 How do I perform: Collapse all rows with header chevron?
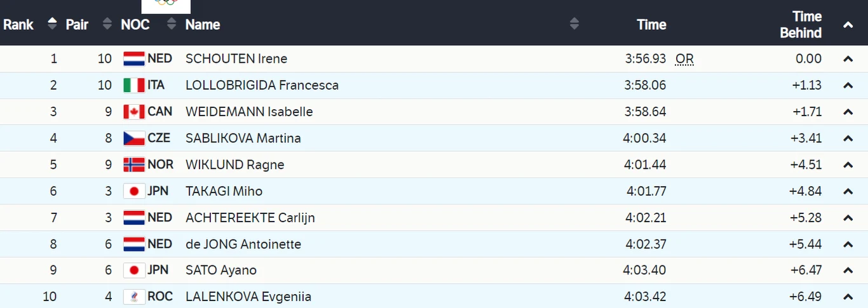pos(848,25)
